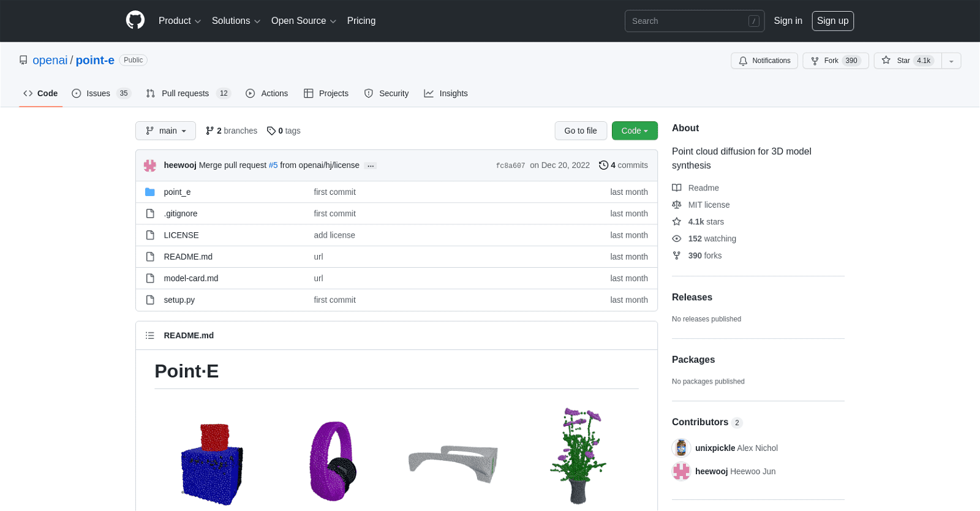This screenshot has width=980, height=511.
Task: Expand the Product menu
Action: pos(179,21)
